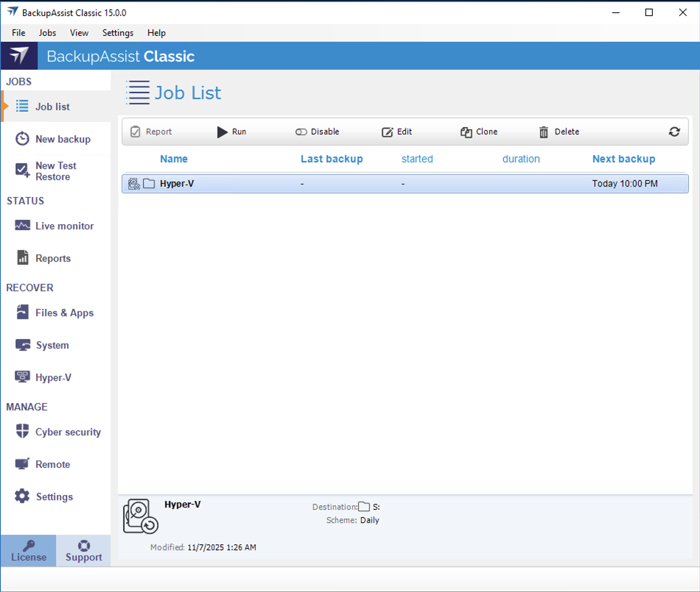Screen dimensions: 700x592
Task: Open the Settings menu in menu bar
Action: coord(118,33)
